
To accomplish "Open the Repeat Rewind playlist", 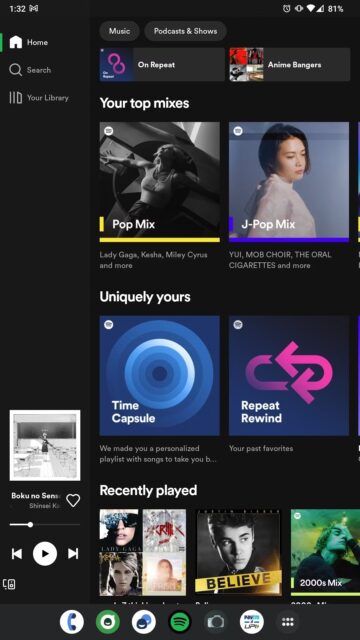I will tap(289, 376).
